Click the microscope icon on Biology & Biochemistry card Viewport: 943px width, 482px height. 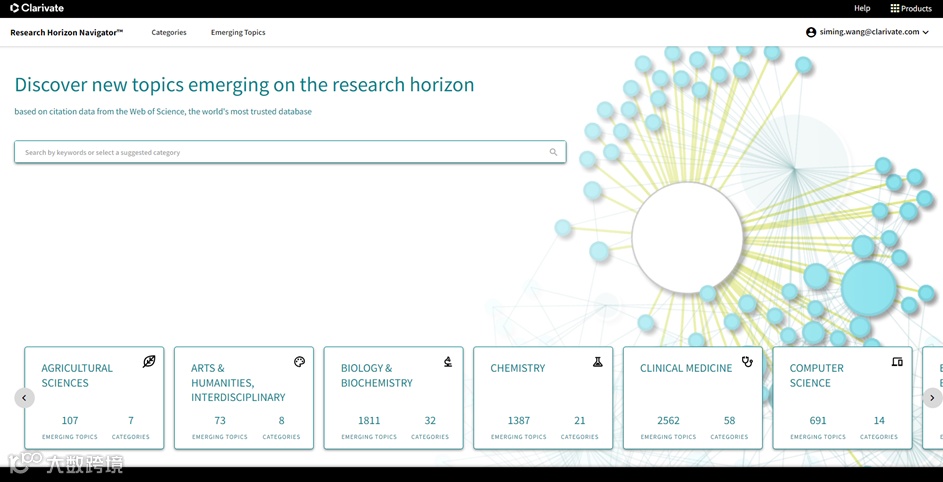pos(448,361)
